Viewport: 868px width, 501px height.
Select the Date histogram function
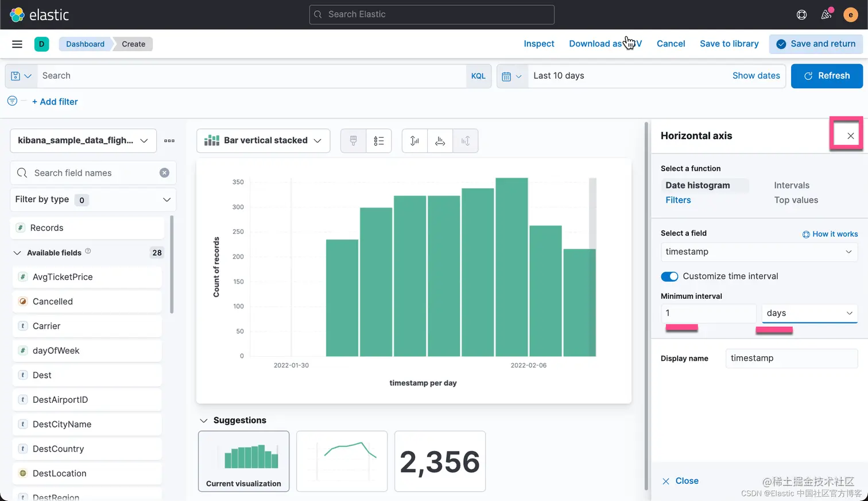697,185
